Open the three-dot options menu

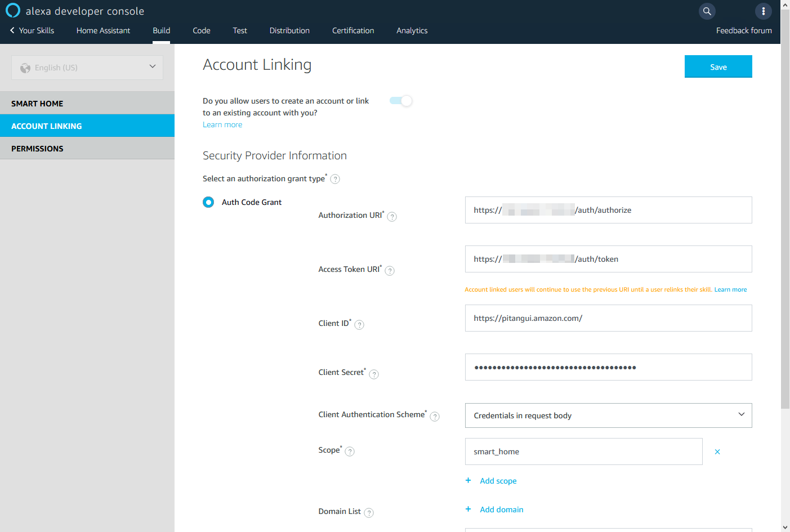763,11
